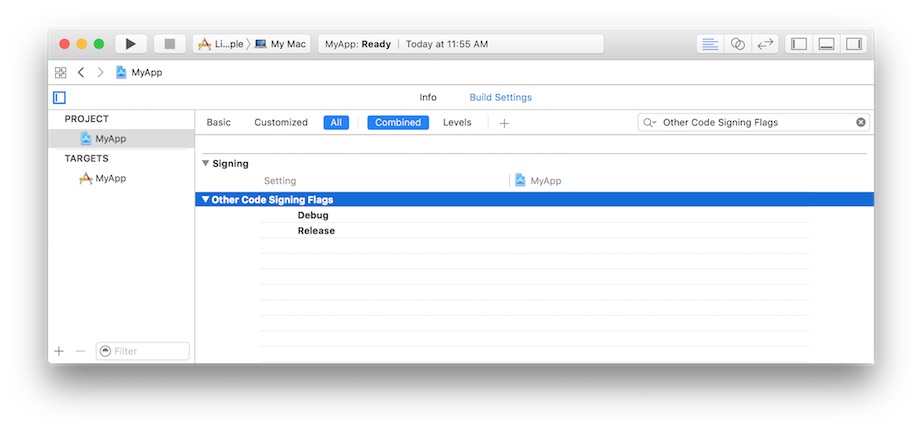The height and width of the screenshot is (432, 922).
Task: Click the Stop button in toolbar
Action: [169, 44]
